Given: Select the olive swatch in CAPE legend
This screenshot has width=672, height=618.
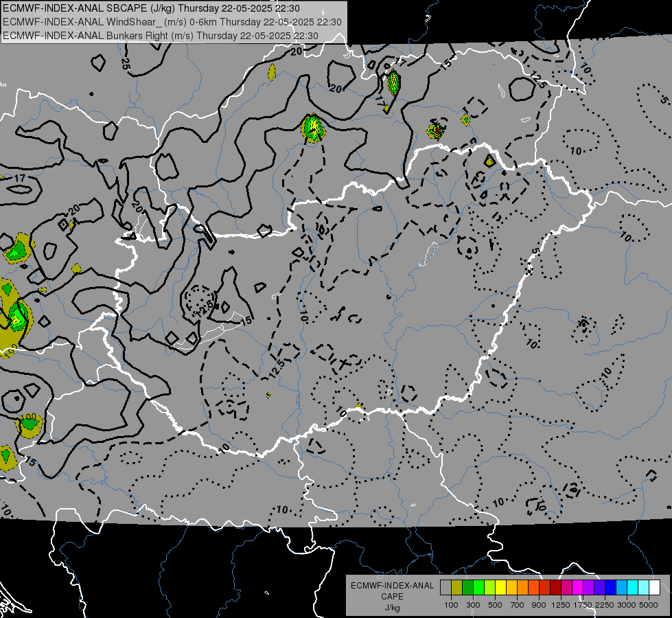Looking at the screenshot, I should coord(457,588).
